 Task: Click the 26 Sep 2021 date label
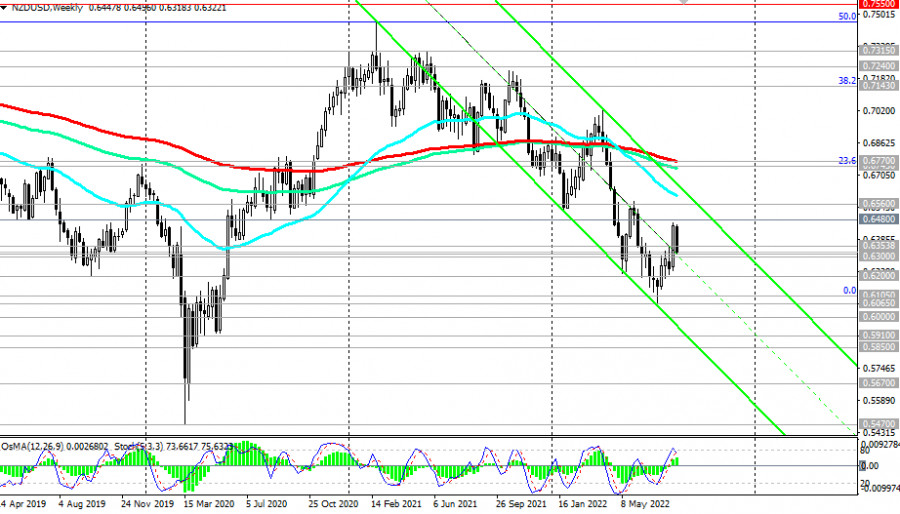coord(521,504)
